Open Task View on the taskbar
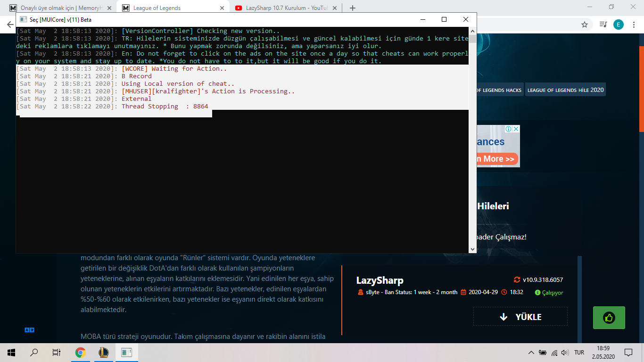This screenshot has height=362, width=644. point(57,352)
